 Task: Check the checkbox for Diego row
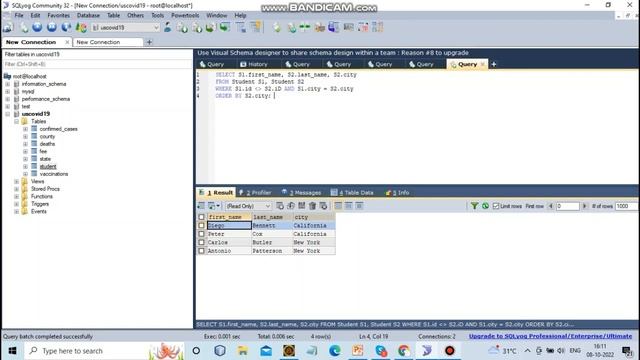coord(201,225)
